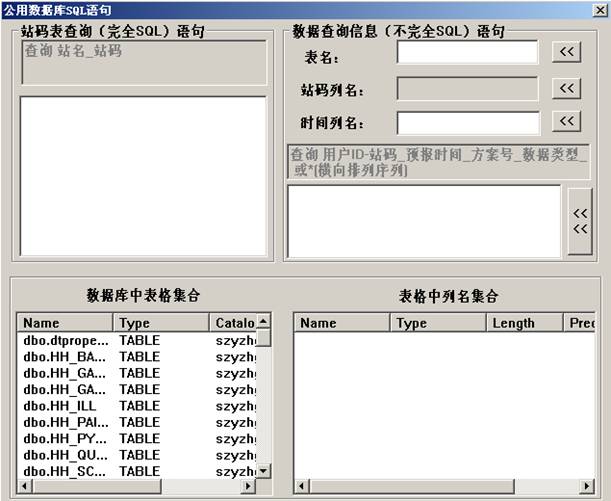
Task: Close the 公用数据库SQL语句 dialog
Action: [x=598, y=8]
